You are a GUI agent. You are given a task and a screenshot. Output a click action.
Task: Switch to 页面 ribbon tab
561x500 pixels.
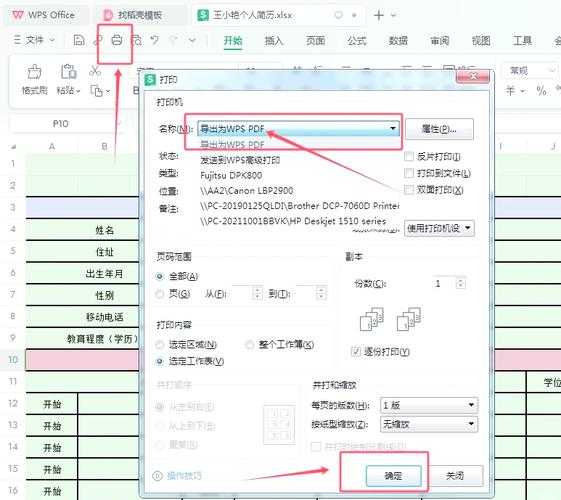click(315, 40)
